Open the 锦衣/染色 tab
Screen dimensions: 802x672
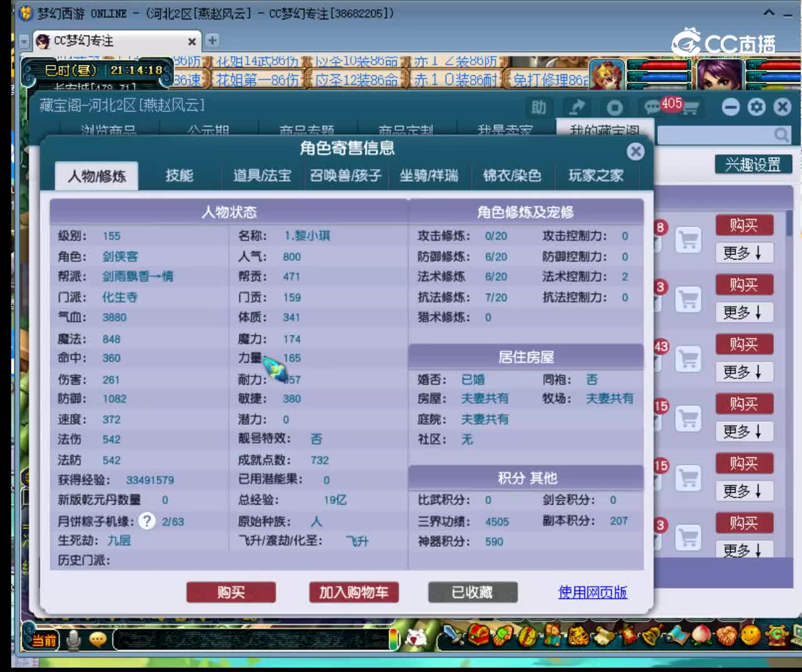[512, 176]
